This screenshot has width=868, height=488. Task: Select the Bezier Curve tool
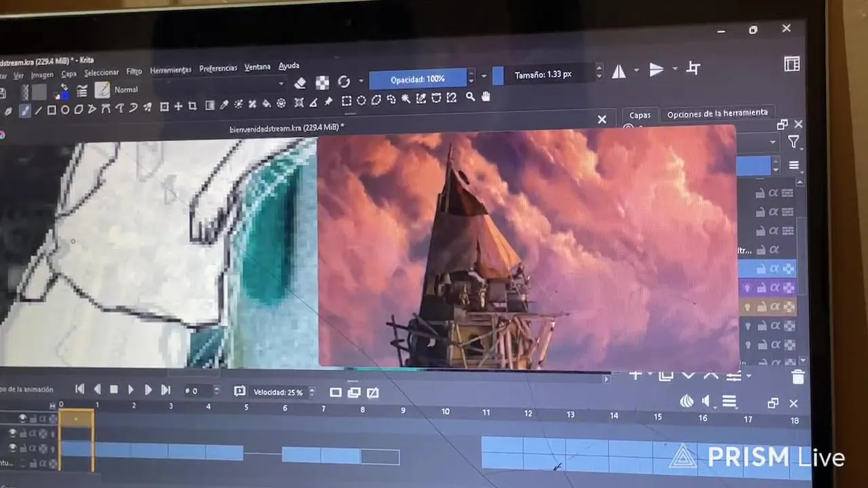(106, 108)
